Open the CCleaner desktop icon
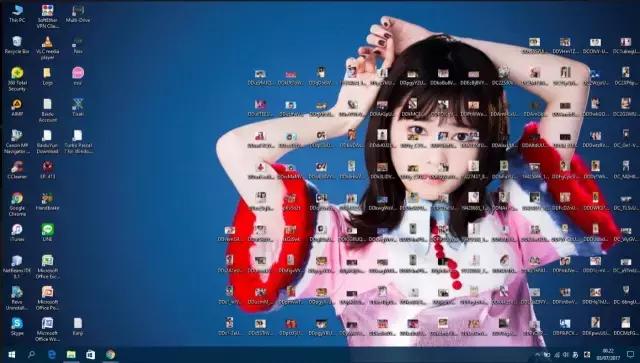Image resolution: width=640 pixels, height=363 pixels. pos(17,170)
